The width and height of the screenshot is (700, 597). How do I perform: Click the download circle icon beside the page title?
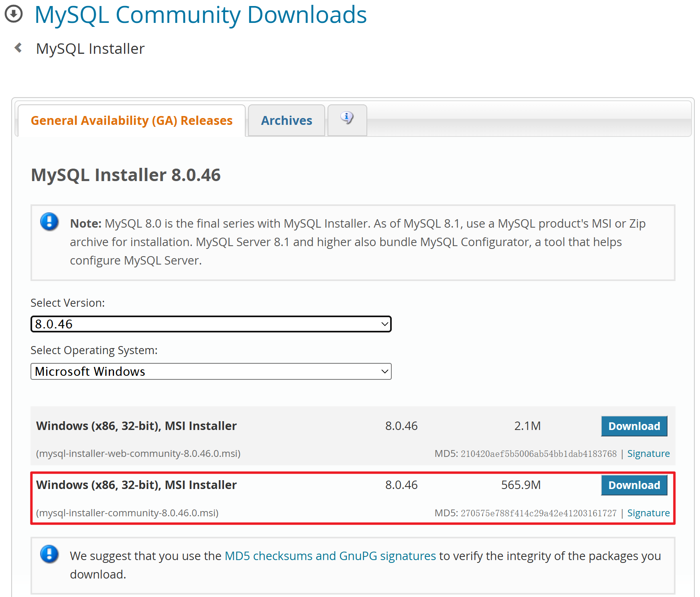tap(14, 14)
